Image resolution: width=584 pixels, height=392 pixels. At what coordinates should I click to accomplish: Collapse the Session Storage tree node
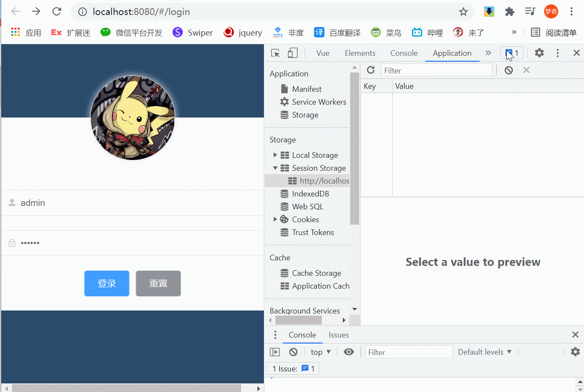tap(275, 168)
